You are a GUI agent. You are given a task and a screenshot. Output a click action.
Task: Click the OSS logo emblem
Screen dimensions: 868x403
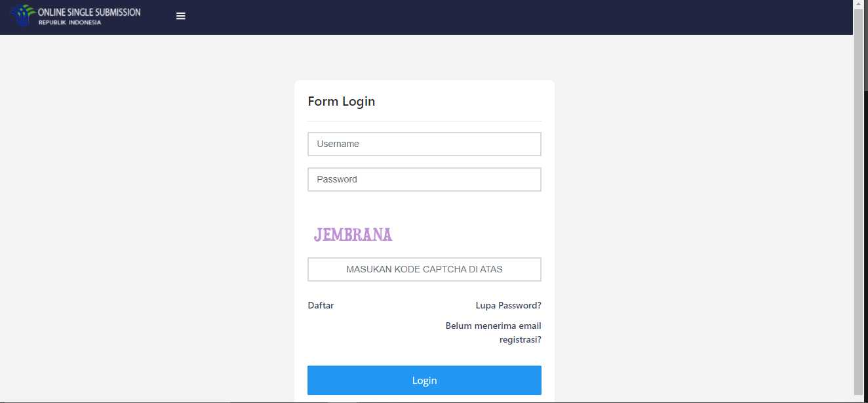[x=22, y=16]
